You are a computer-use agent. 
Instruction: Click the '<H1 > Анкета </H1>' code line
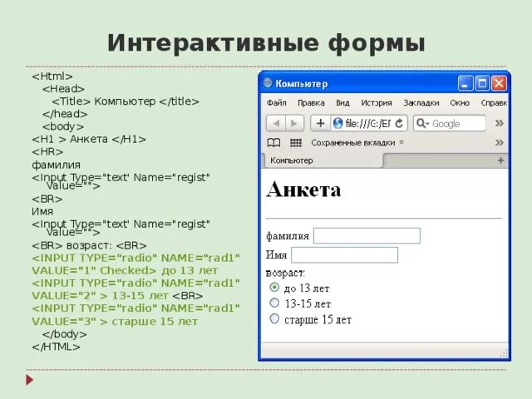click(89, 139)
